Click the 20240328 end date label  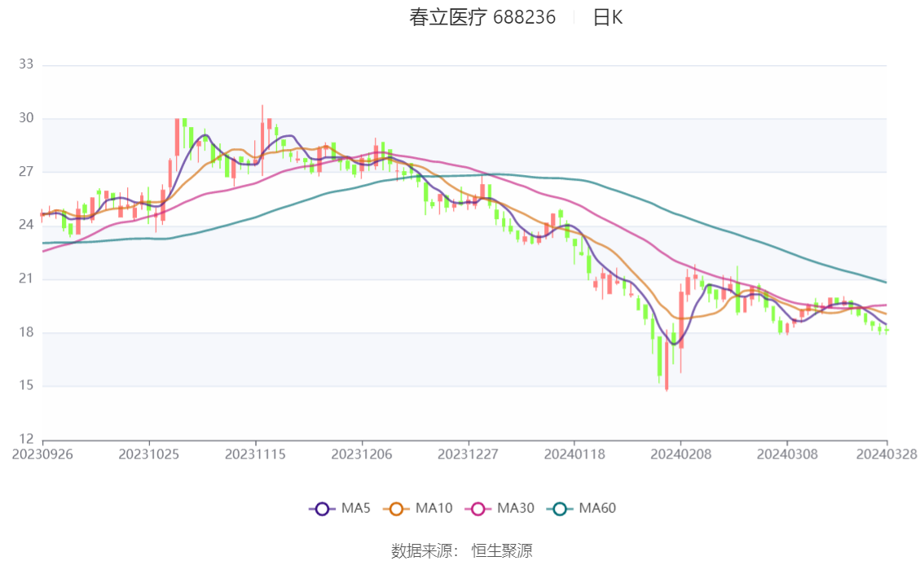tap(886, 454)
